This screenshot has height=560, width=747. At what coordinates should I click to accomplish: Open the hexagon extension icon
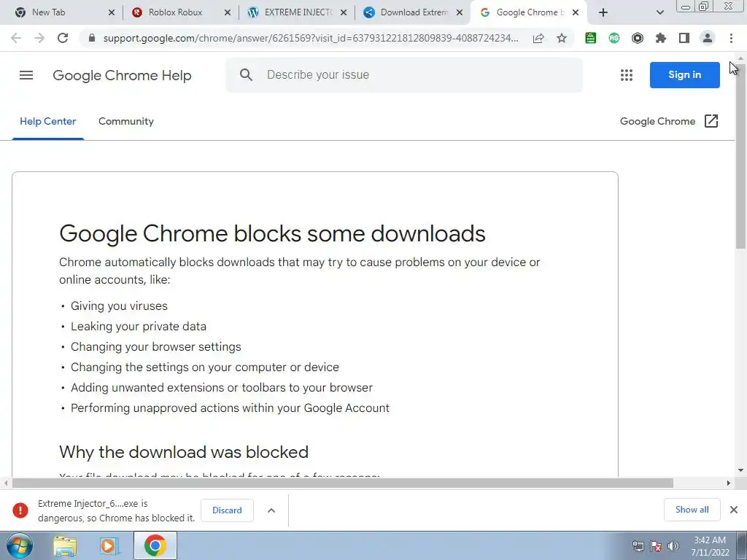[x=638, y=38]
